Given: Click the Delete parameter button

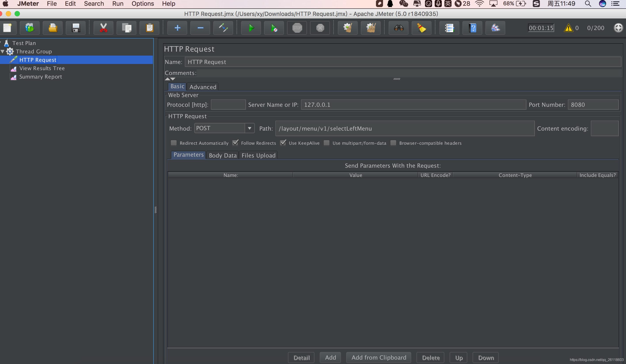Looking at the screenshot, I should [x=431, y=358].
